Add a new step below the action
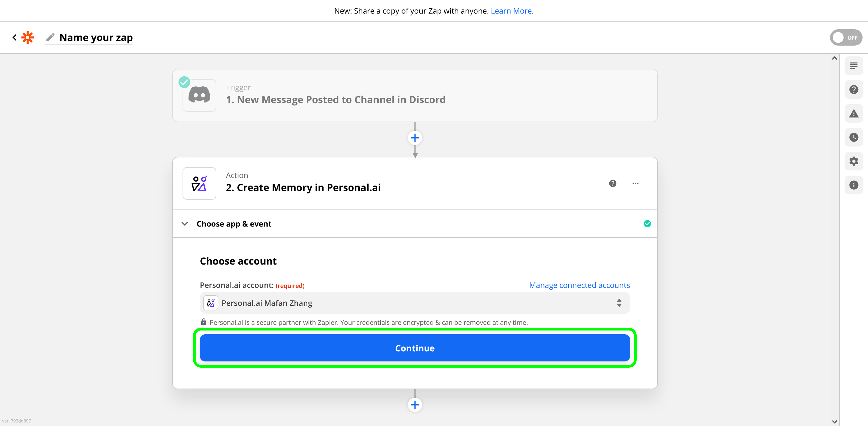Image resolution: width=868 pixels, height=426 pixels. pos(415,404)
